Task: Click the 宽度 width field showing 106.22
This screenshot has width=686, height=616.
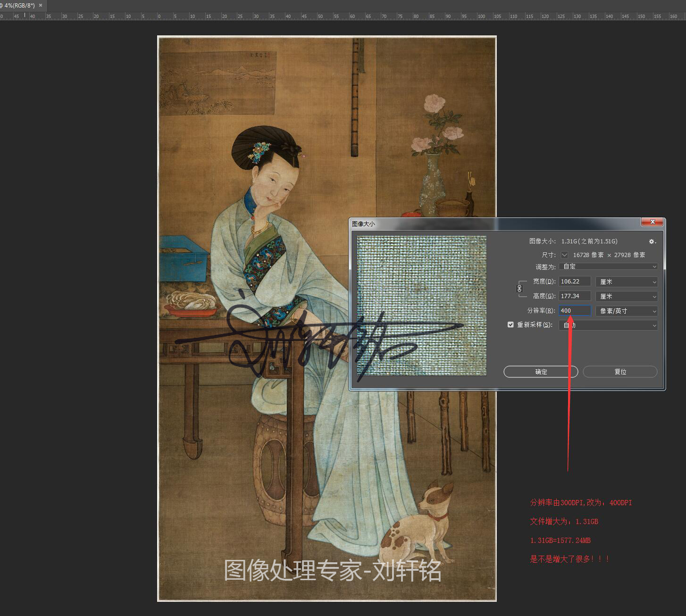Action: click(575, 282)
